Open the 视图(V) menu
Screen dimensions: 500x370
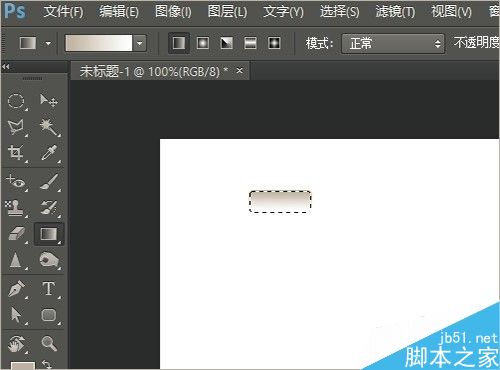pos(452,12)
